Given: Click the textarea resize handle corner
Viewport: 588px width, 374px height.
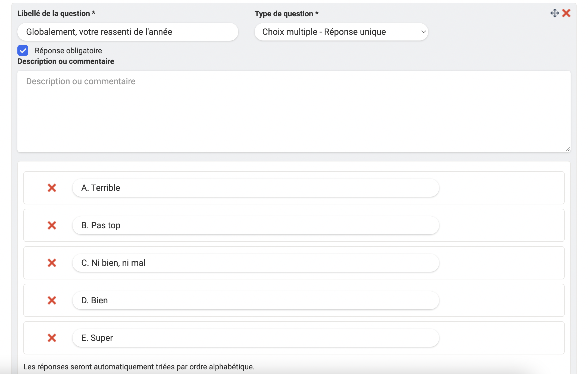Looking at the screenshot, I should click(567, 149).
